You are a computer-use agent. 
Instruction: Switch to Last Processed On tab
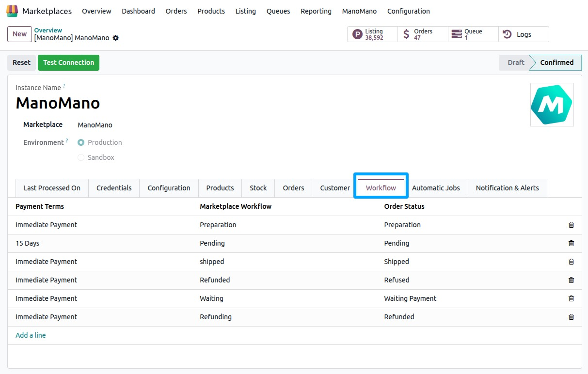point(52,188)
